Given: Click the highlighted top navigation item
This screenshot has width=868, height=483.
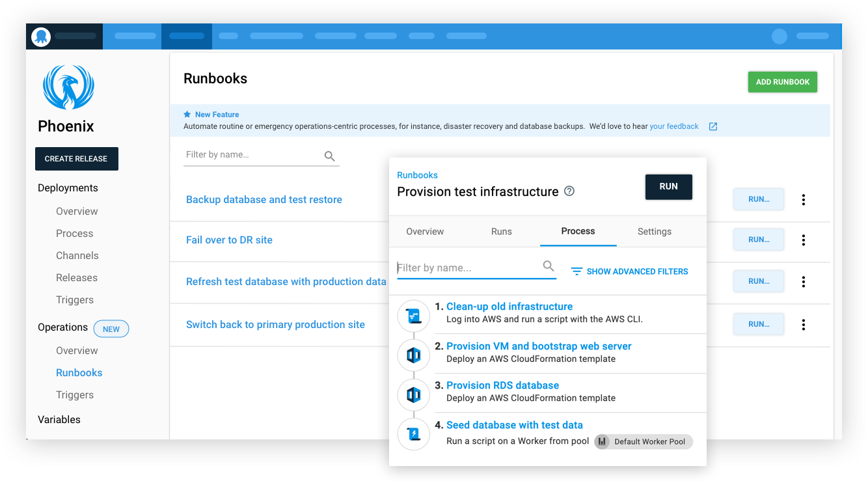Looking at the screenshot, I should tap(187, 36).
